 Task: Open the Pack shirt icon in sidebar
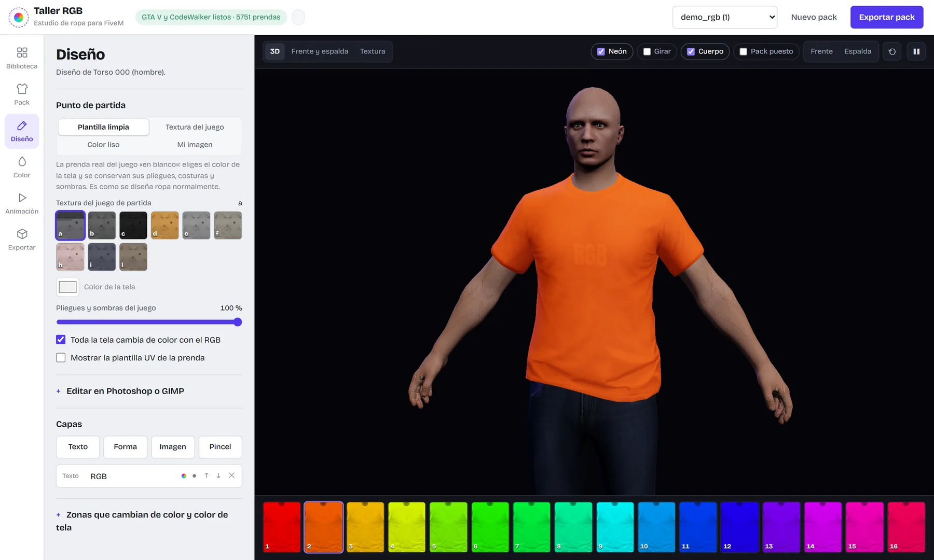[22, 94]
